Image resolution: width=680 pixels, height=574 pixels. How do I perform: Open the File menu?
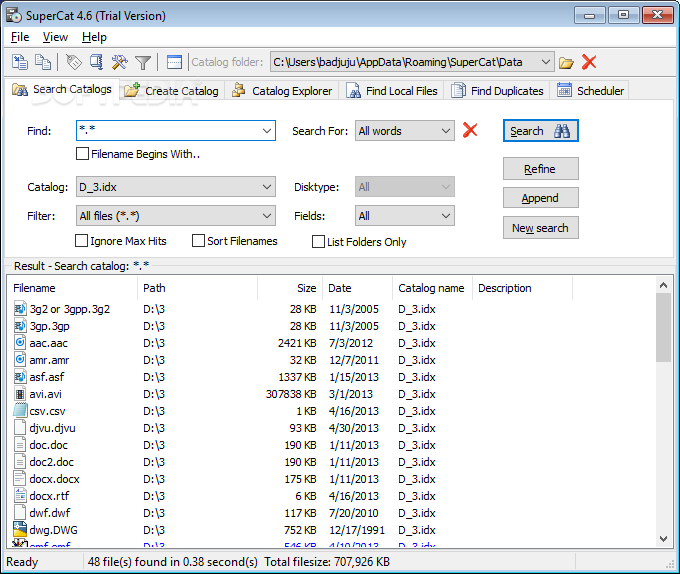pos(20,37)
